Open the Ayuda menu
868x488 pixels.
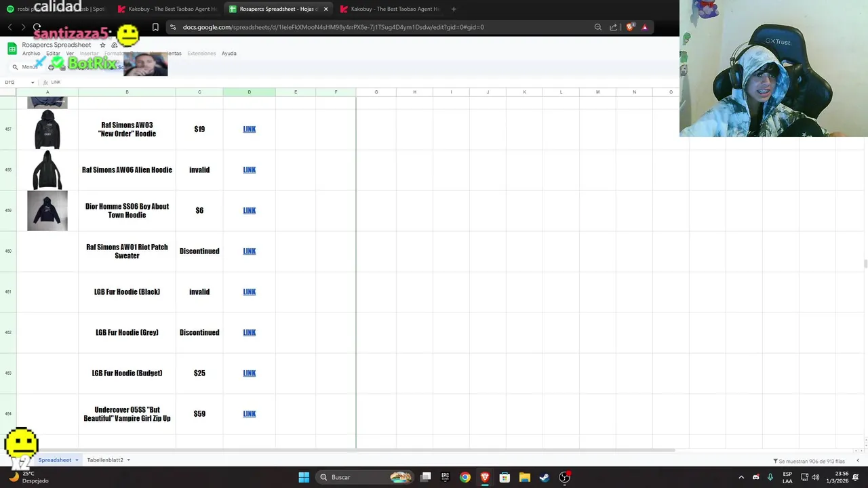tap(229, 54)
